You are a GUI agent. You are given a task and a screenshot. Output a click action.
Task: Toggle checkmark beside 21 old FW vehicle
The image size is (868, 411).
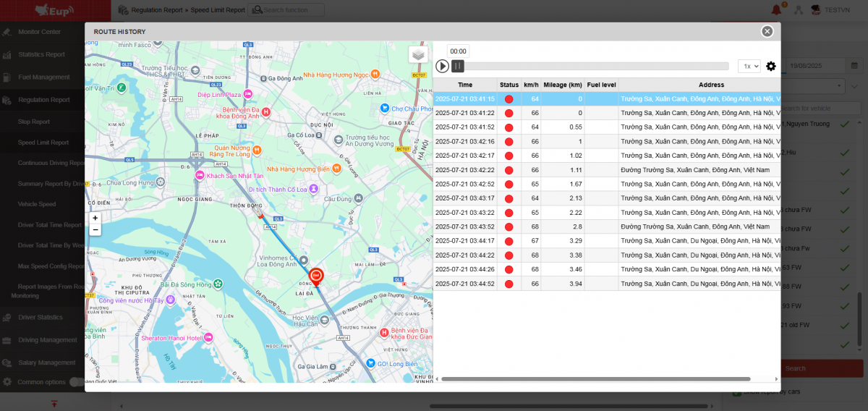coord(844,325)
